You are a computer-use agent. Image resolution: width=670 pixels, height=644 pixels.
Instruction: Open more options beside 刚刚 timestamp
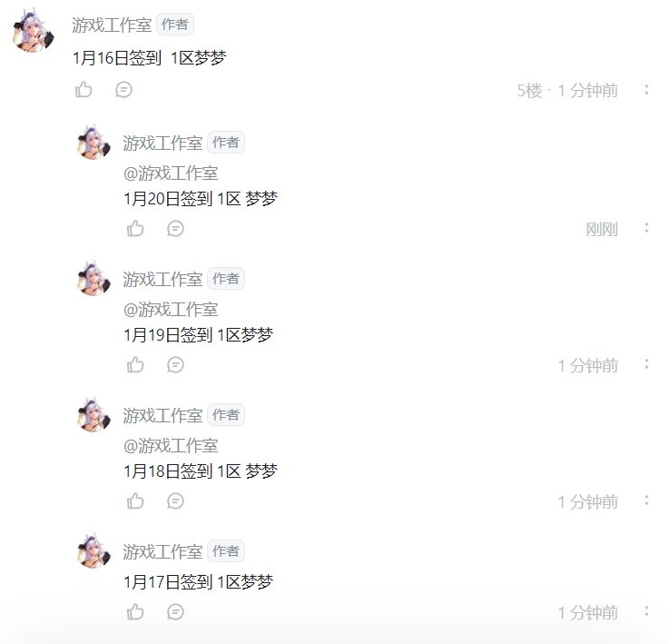pyautogui.click(x=646, y=228)
